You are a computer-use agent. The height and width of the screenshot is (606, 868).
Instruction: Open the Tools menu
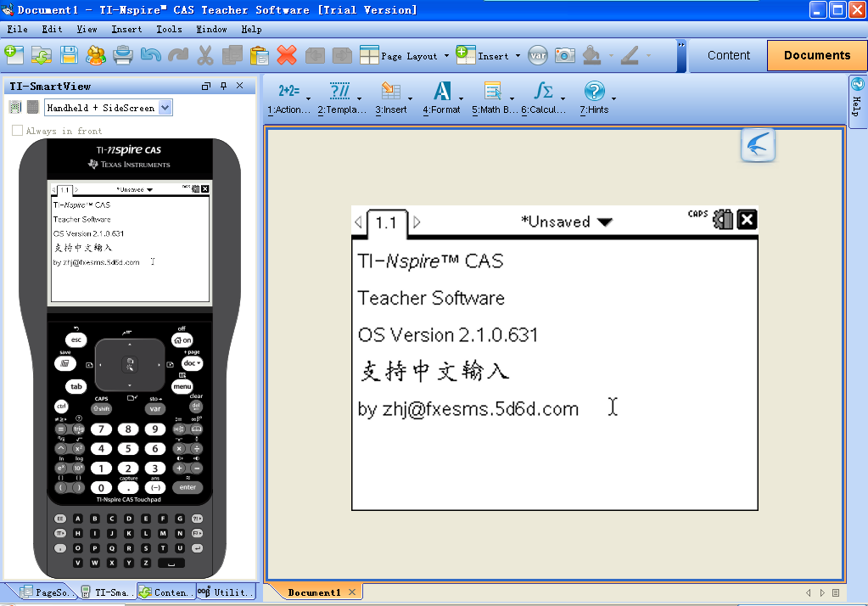[x=169, y=30]
